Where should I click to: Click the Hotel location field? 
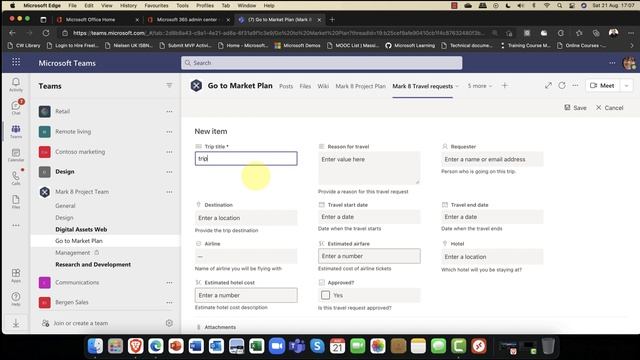[492, 257]
